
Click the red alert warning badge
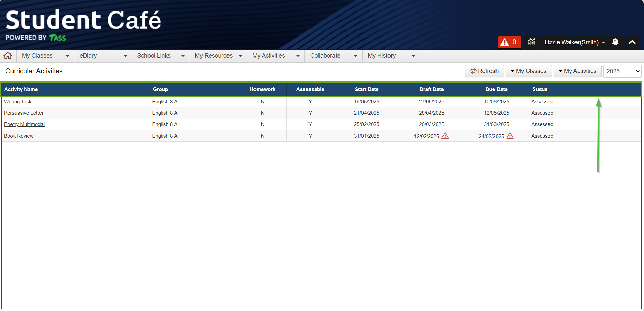coord(509,42)
